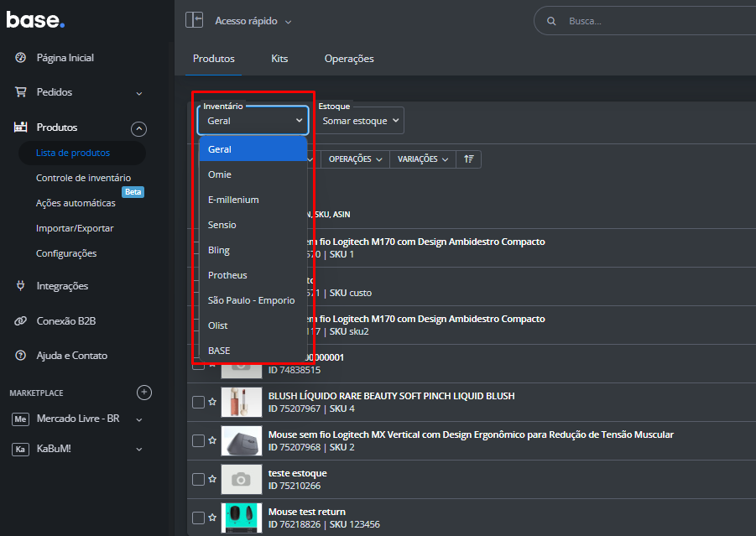Click the 'ID 75207967' product identifier

coord(295,409)
